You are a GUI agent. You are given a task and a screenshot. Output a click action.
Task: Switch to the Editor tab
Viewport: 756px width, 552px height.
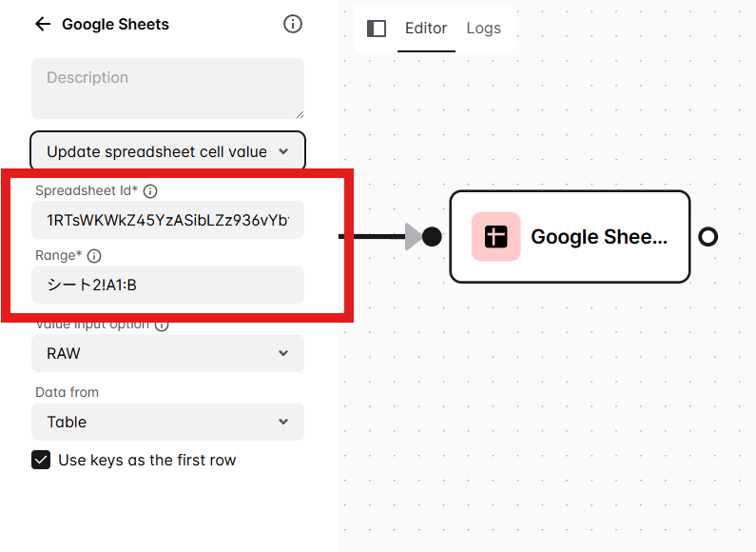coord(426,29)
